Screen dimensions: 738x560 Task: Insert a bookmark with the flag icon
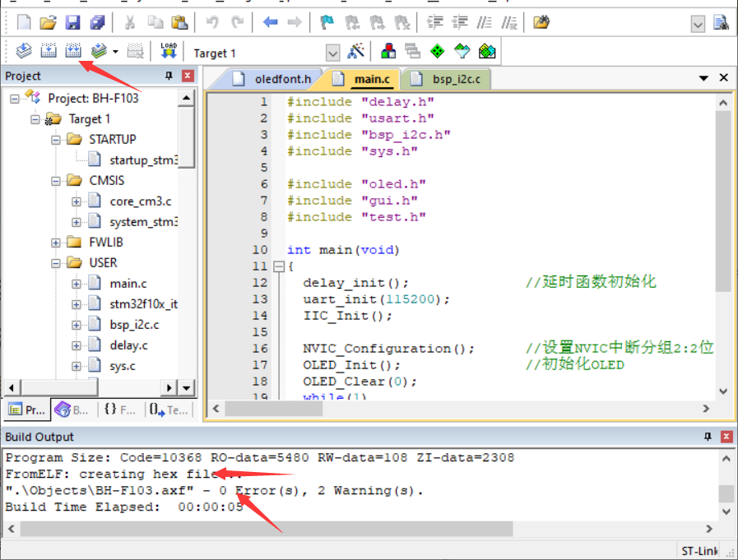(x=327, y=22)
